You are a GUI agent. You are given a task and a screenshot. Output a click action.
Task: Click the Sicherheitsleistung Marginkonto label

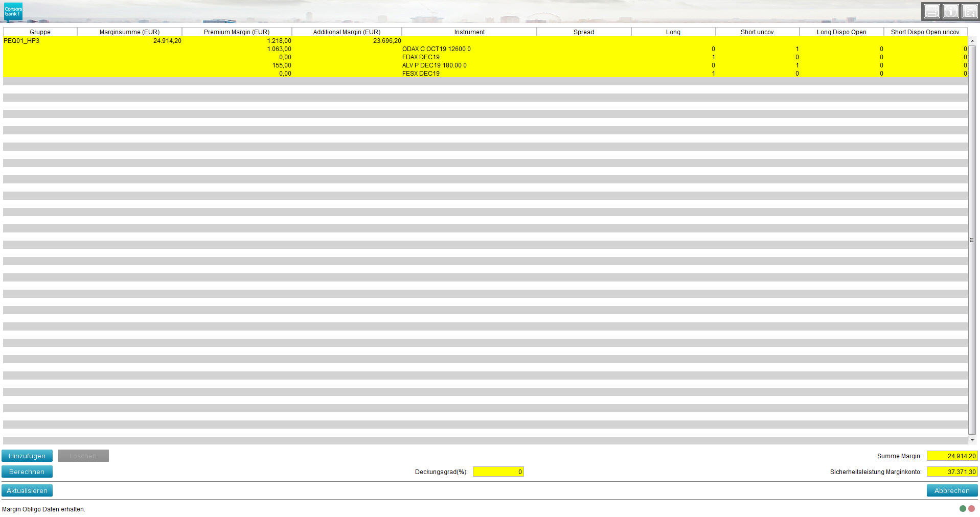click(876, 472)
